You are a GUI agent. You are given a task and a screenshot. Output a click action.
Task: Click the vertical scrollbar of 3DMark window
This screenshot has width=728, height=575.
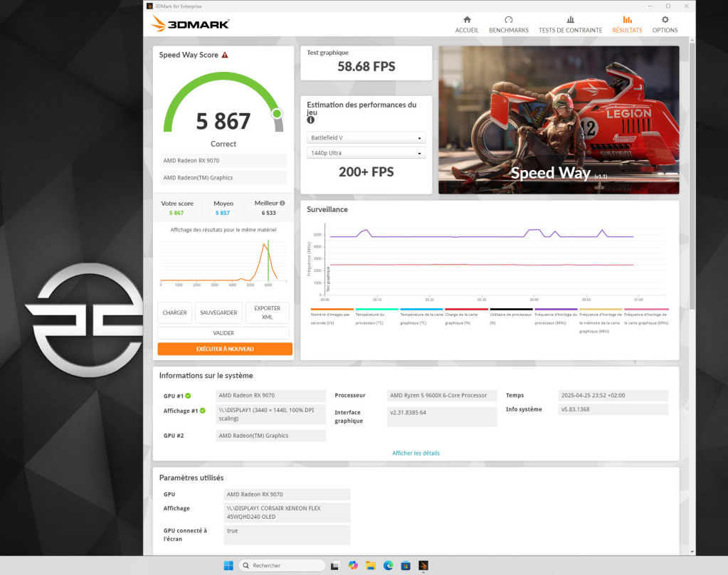[x=692, y=176]
